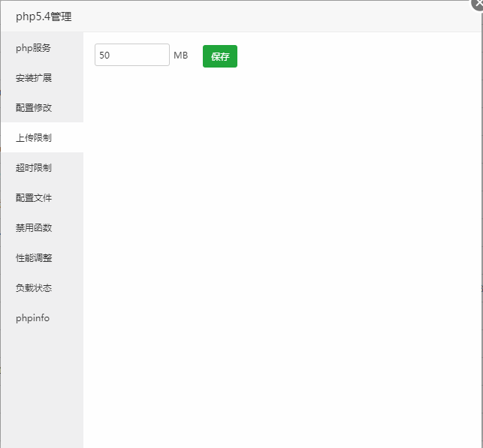The image size is (483, 448).
Task: Select the 上传限制 menu item
Action: coord(42,137)
